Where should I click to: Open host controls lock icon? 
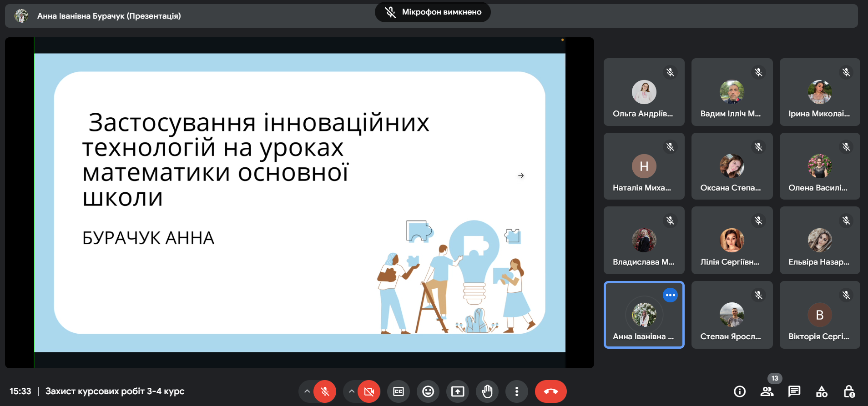point(849,391)
